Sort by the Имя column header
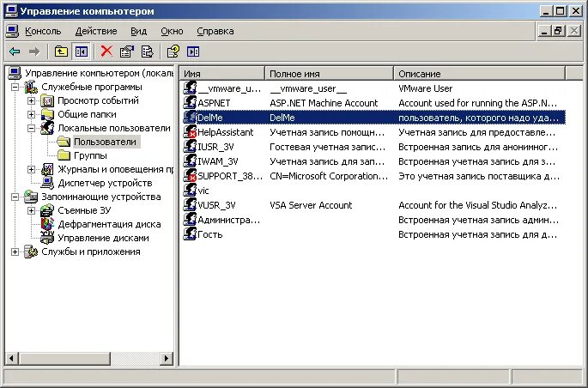The height and width of the screenshot is (388, 588). (222, 74)
